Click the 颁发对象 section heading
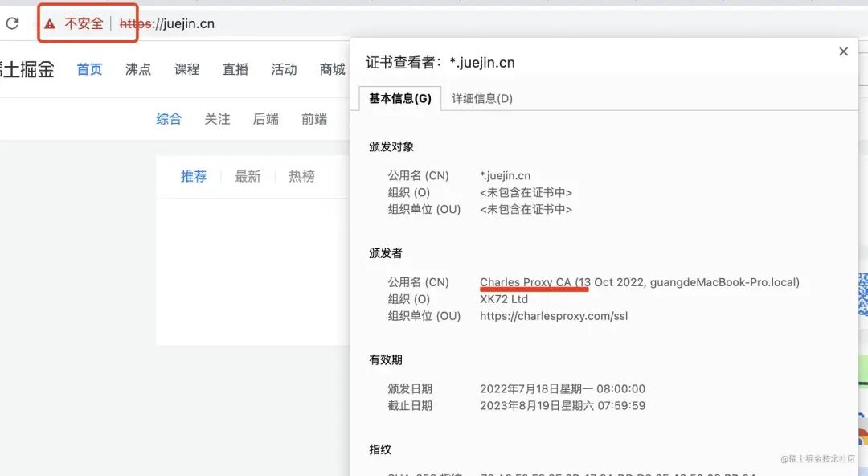 click(x=391, y=147)
